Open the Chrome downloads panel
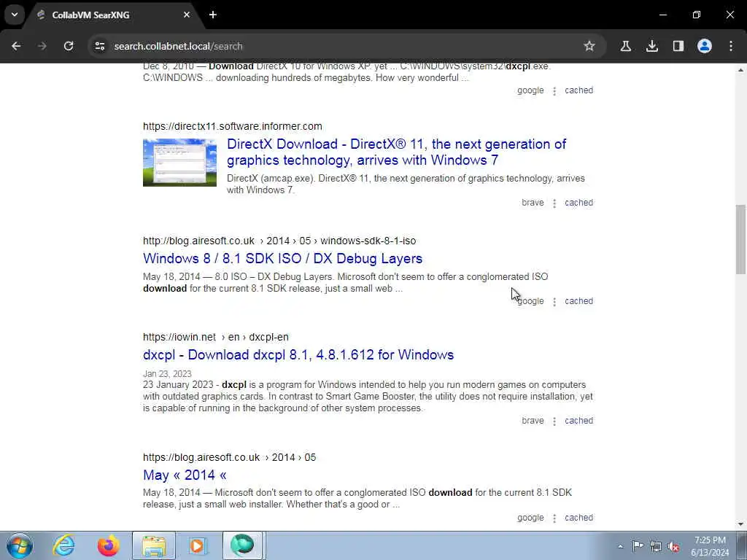 pyautogui.click(x=651, y=46)
